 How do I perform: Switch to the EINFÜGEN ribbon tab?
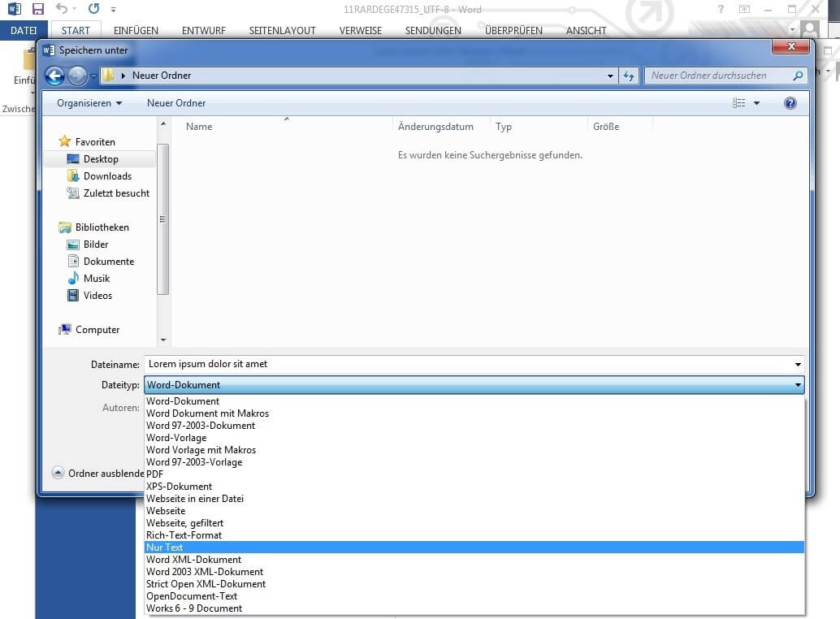click(x=136, y=31)
